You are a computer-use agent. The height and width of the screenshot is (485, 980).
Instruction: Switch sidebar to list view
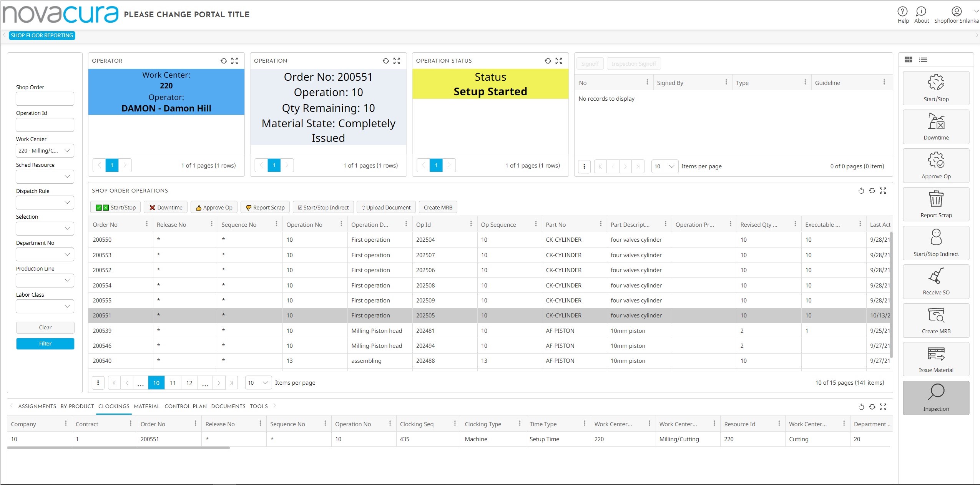923,60
